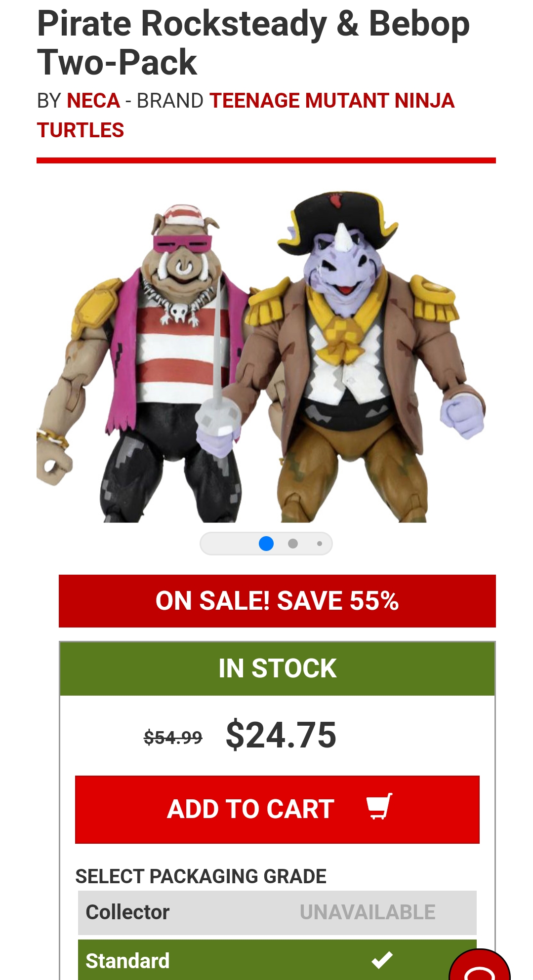Click the ADD TO CART button
This screenshot has height=980, width=533.
click(x=277, y=809)
